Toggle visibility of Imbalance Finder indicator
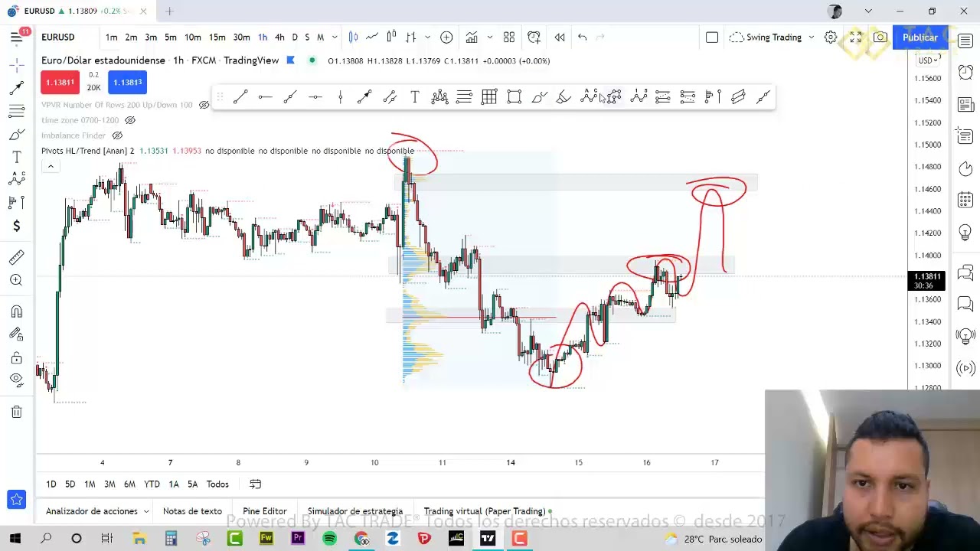The width and height of the screenshot is (980, 551). pos(117,135)
